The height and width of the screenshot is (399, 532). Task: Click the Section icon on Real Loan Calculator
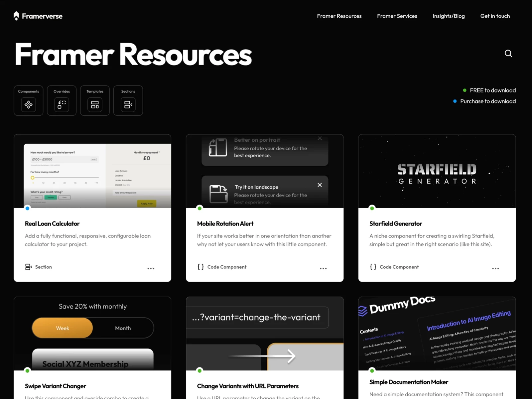(28, 267)
